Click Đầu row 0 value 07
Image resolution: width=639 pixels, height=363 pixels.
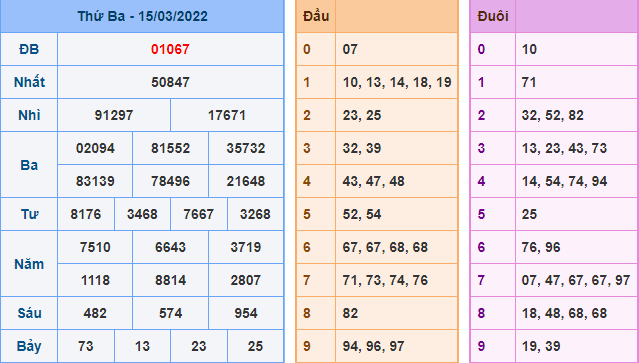(350, 49)
